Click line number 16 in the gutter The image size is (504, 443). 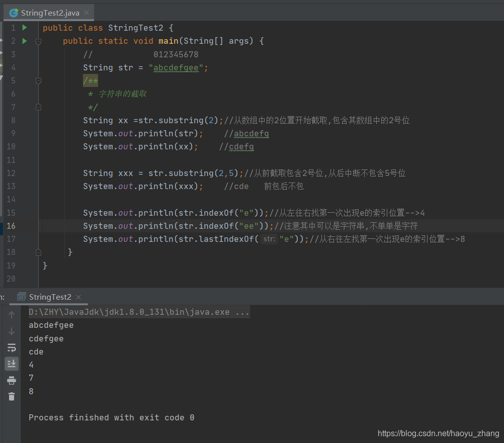coord(11,226)
